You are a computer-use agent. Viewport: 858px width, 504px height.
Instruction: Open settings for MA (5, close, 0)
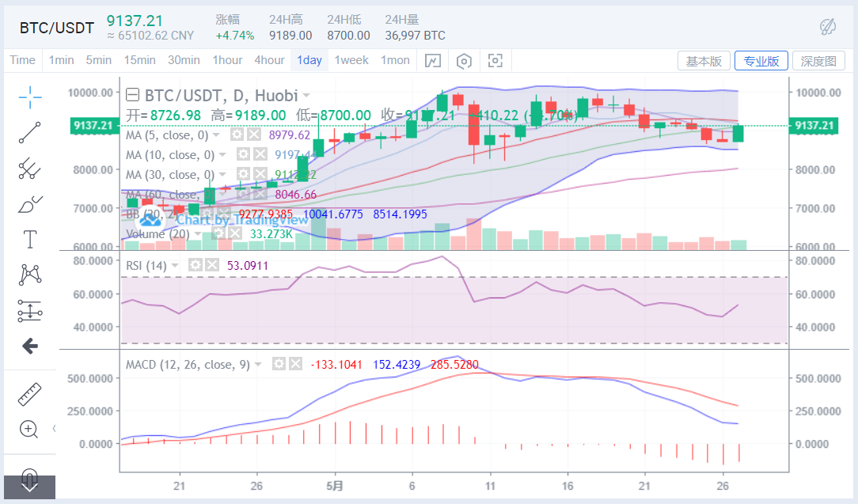tap(237, 135)
